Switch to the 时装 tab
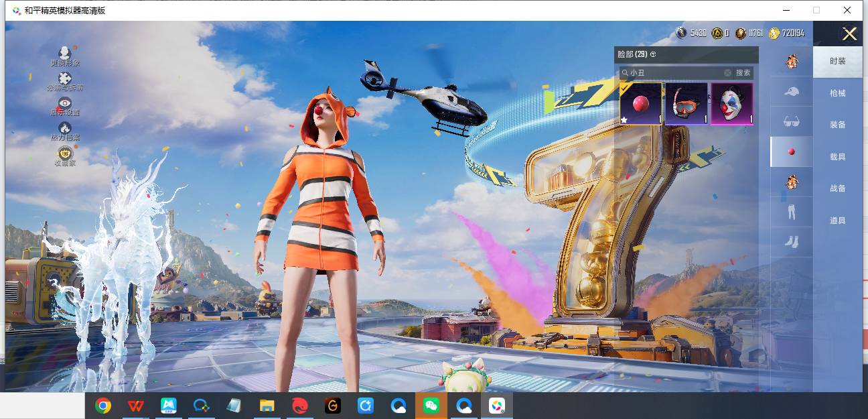Screen dimensions: 868x419 click(838, 61)
